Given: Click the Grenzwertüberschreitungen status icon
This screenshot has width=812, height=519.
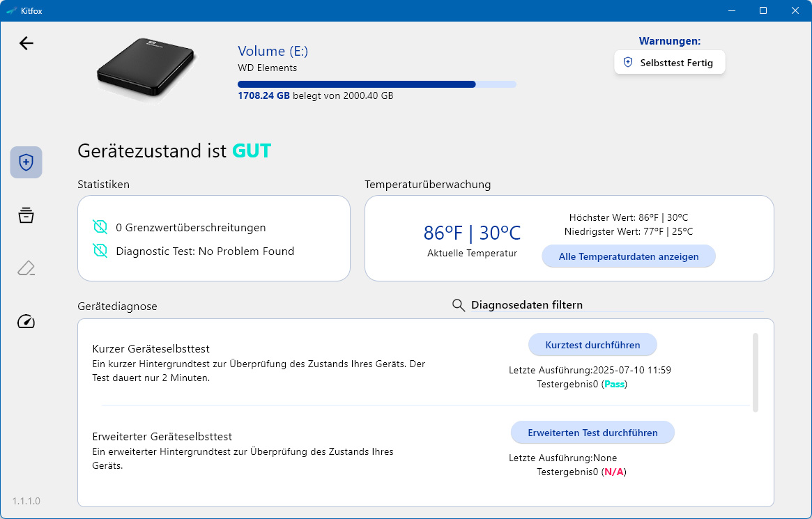Looking at the screenshot, I should point(100,226).
